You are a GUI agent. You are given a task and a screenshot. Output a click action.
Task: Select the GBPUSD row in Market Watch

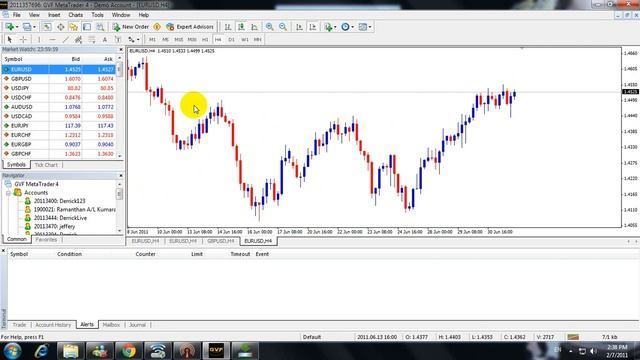[58, 79]
